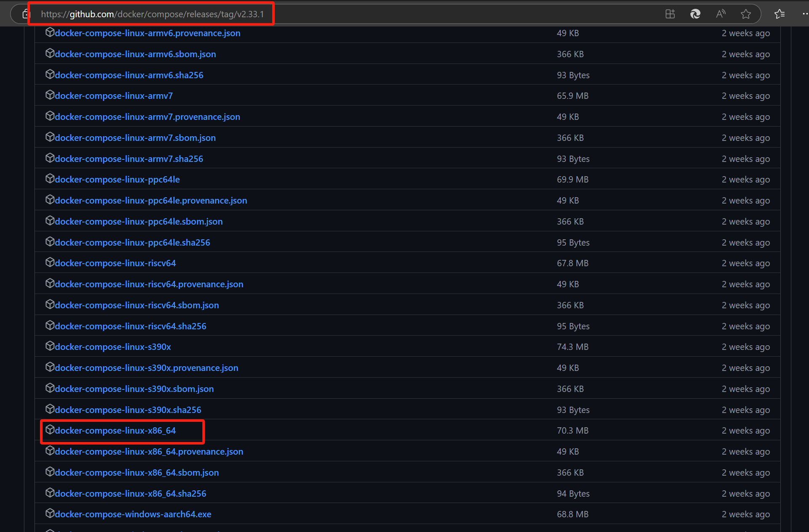Download docker-compose-linux-s390x binary

pyautogui.click(x=113, y=347)
